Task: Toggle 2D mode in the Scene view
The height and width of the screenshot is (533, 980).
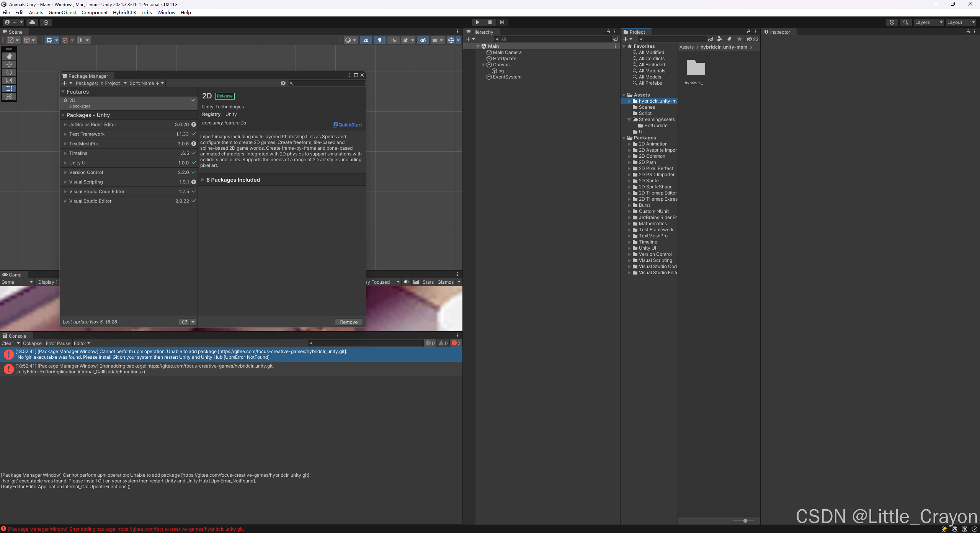Action: [x=366, y=40]
